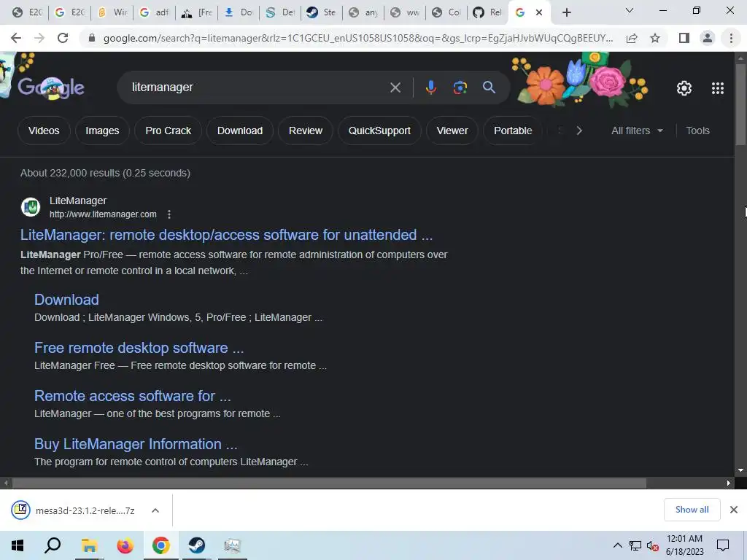This screenshot has height=560, width=747.
Task: Open the taskbar clock and date
Action: tap(684, 545)
